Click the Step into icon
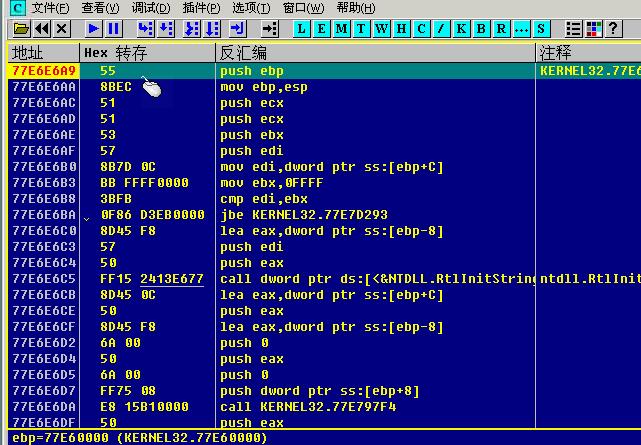The image size is (641, 445). (x=146, y=29)
